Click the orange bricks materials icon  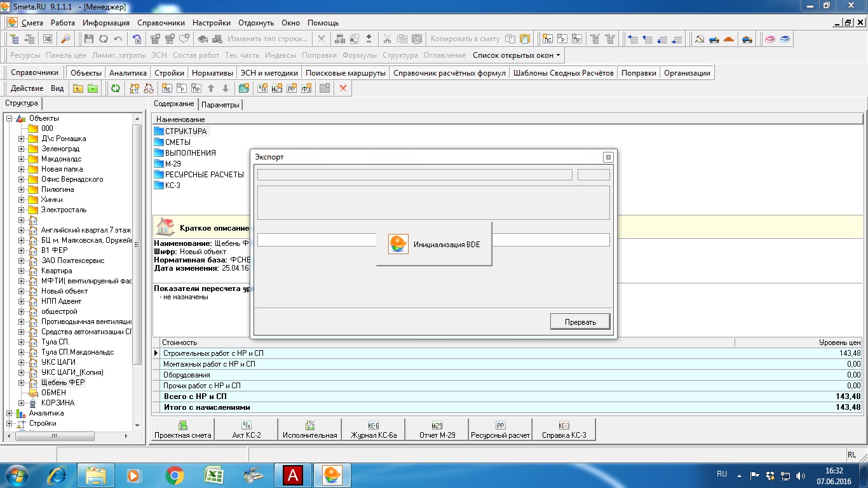coord(728,39)
